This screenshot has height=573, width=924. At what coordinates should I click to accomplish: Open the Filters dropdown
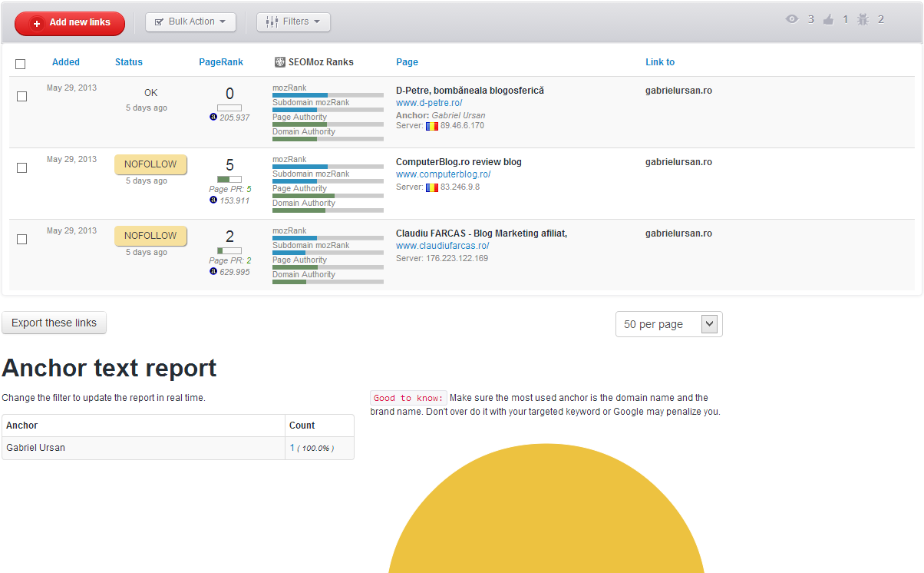[293, 22]
